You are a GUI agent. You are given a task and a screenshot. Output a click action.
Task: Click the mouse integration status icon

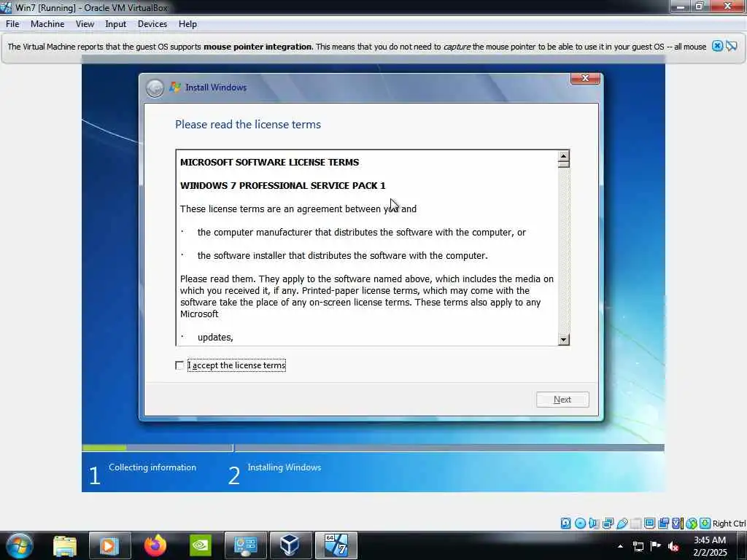pos(692,524)
